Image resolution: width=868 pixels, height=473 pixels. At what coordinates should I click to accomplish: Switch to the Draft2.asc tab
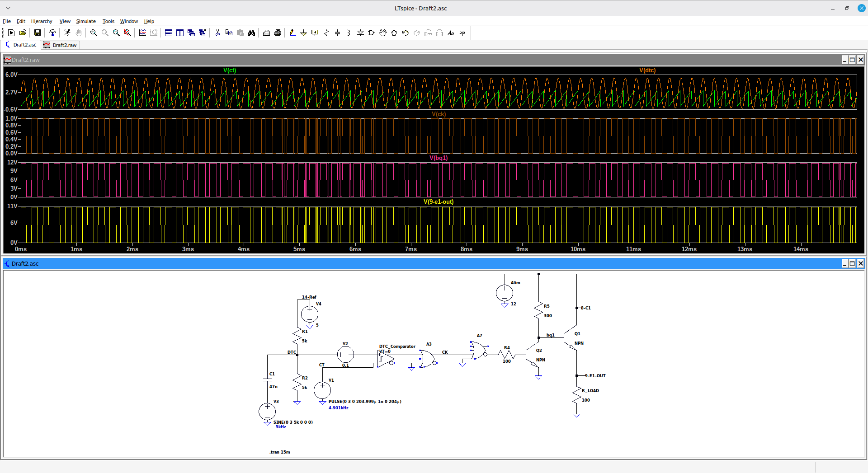pos(21,45)
